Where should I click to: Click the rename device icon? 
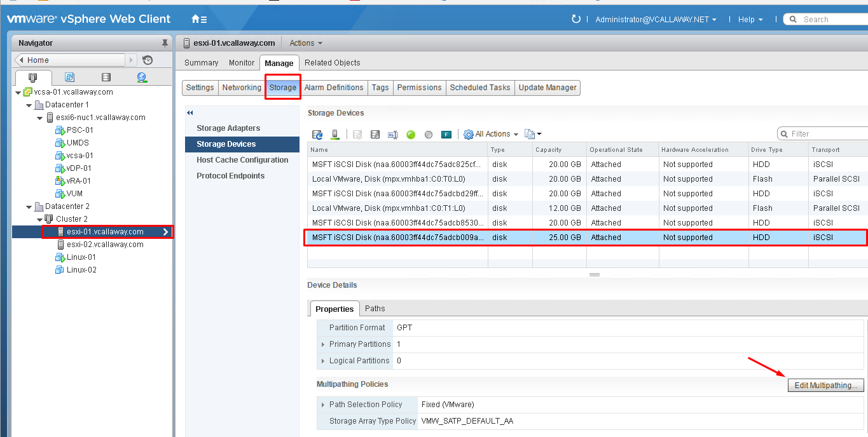coord(393,134)
